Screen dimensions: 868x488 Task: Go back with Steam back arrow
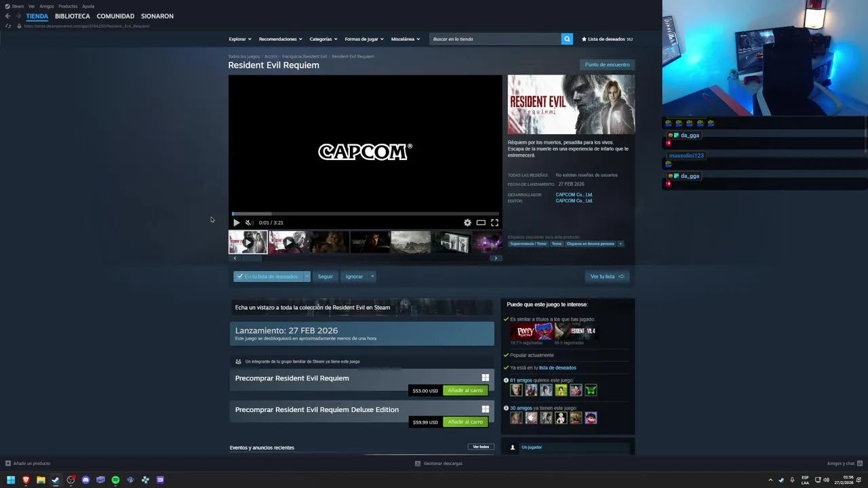(x=7, y=16)
